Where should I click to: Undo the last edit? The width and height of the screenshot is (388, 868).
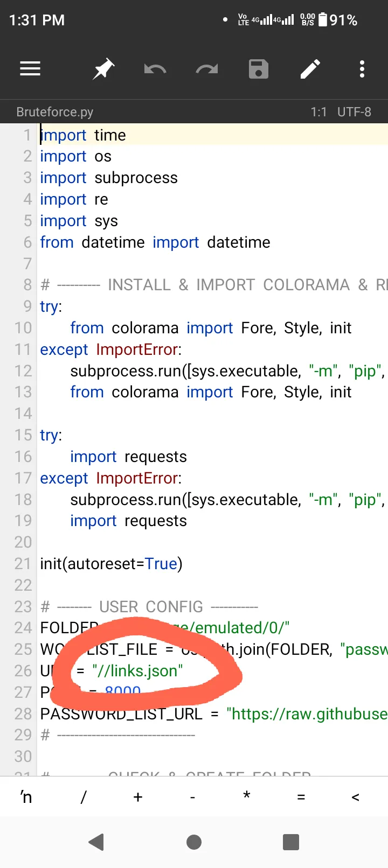155,69
